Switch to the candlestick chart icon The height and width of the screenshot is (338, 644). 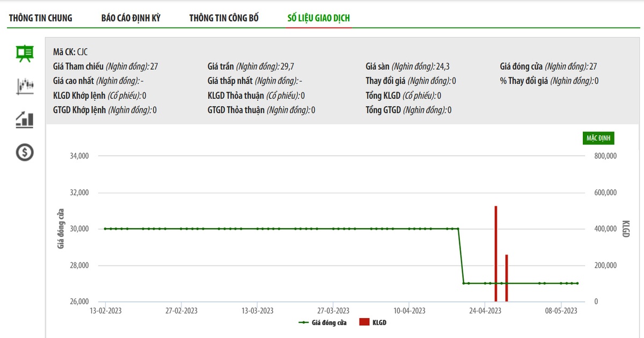point(25,86)
